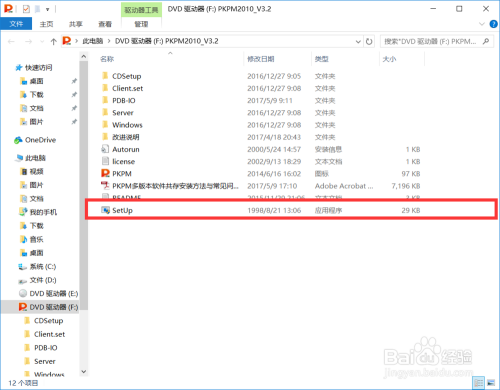Click 2017/5/9 17:10 date of PDF file
500x390 pixels.
[x=272, y=186]
